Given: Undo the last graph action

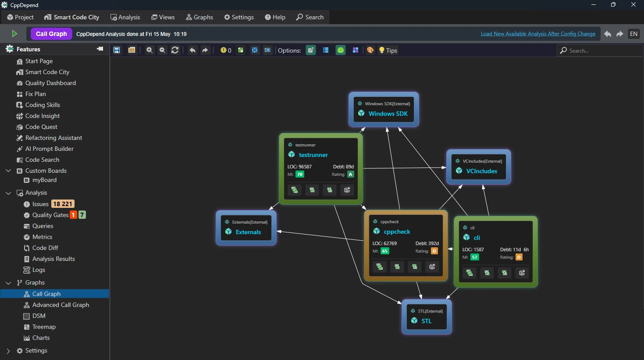Looking at the screenshot, I should pos(192,50).
